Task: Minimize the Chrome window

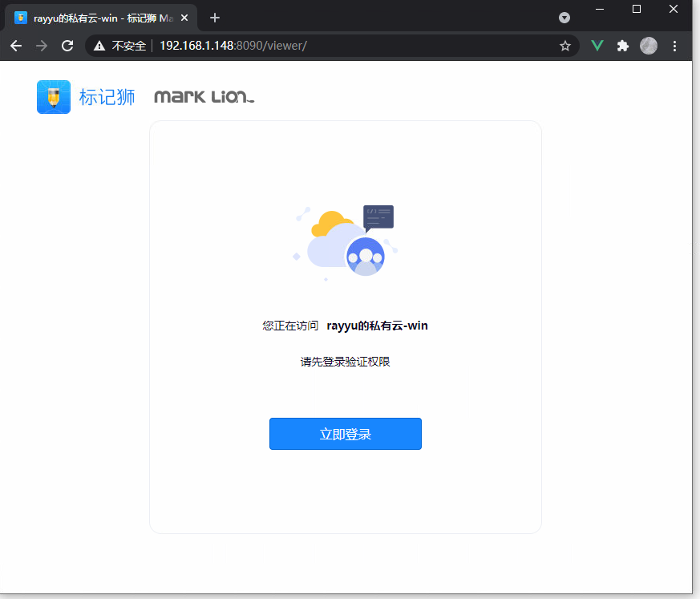Action: tap(600, 9)
